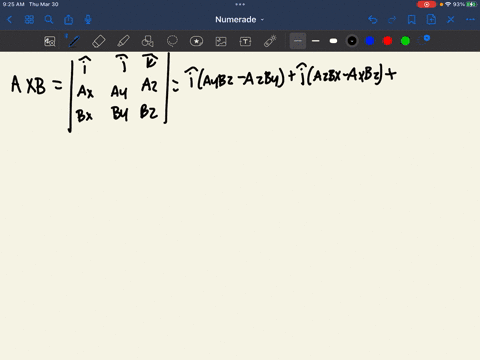Select the Text box tool
Viewport: 480px width, 360px height.
point(245,41)
